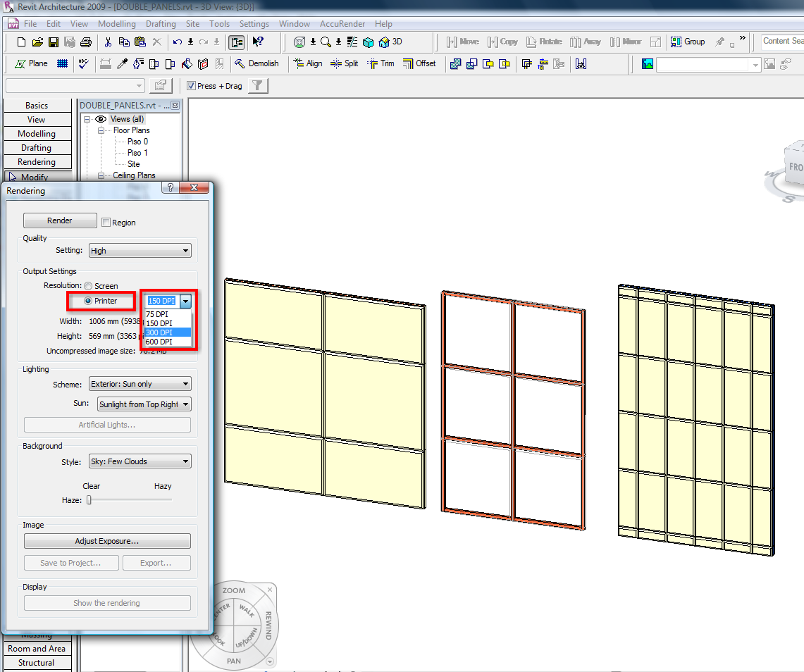Open the Quality Setting dropdown
This screenshot has width=804, height=672.
coord(140,251)
